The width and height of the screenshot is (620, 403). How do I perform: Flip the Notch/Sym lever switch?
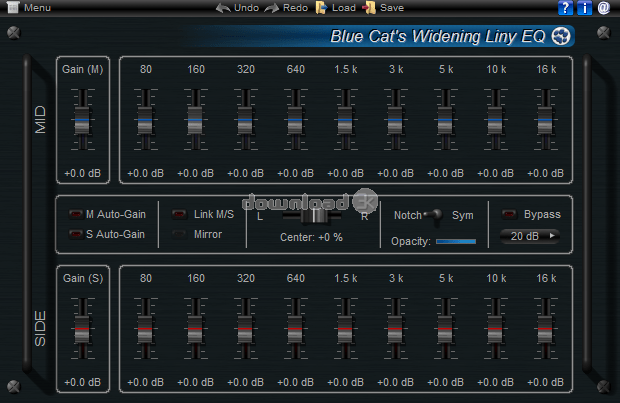click(x=434, y=216)
